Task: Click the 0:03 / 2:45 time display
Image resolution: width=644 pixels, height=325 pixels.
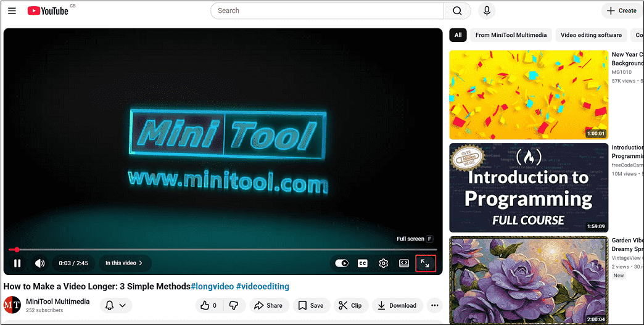Action: pyautogui.click(x=73, y=263)
